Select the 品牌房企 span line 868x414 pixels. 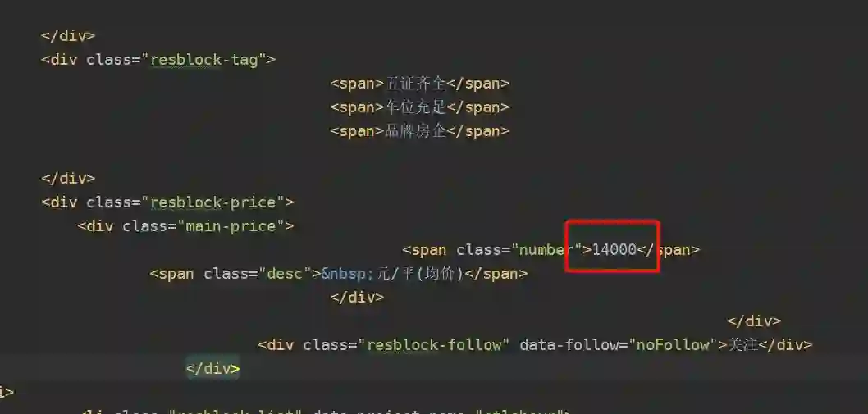(x=419, y=131)
